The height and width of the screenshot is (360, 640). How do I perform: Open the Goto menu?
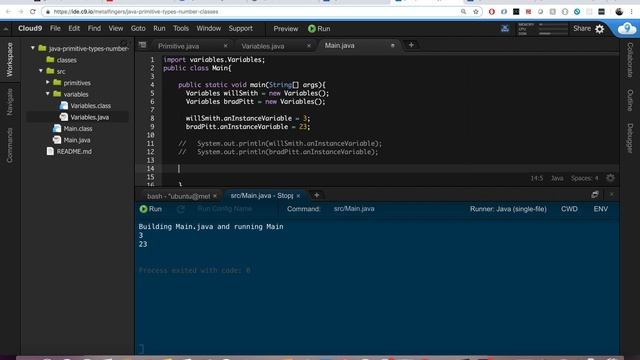[x=138, y=29]
